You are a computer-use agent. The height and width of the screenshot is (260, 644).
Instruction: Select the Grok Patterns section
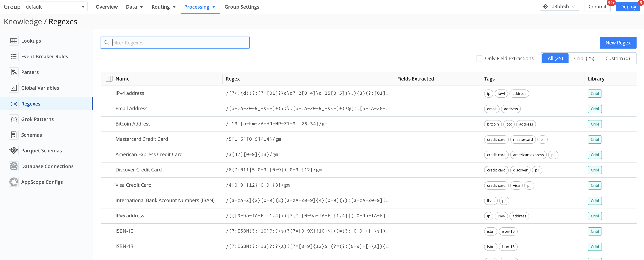tap(37, 119)
